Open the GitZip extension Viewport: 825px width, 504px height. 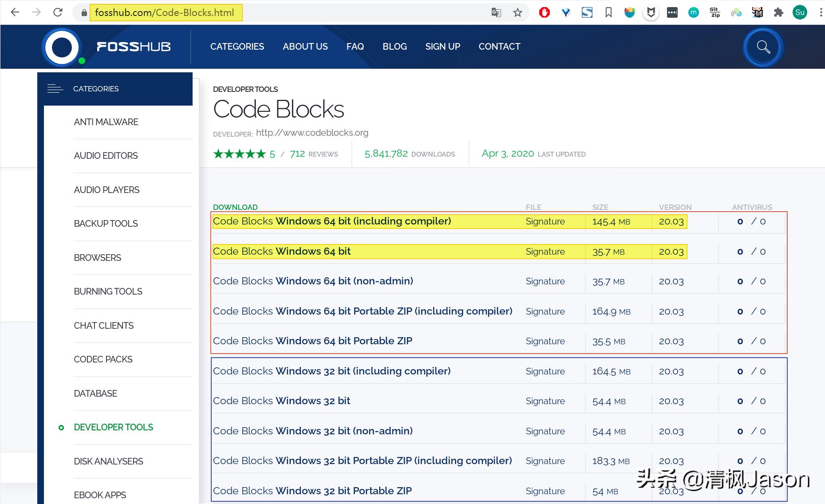pos(715,12)
